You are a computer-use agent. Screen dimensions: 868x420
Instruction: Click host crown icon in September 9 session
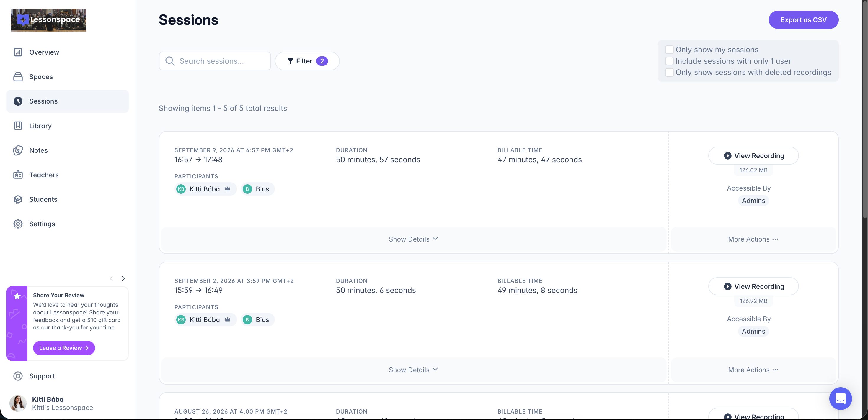coord(227,189)
